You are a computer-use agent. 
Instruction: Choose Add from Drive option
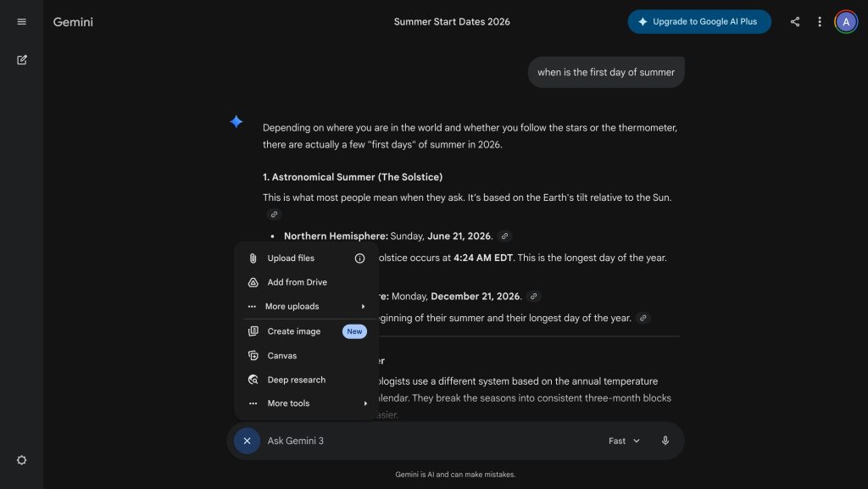point(297,282)
